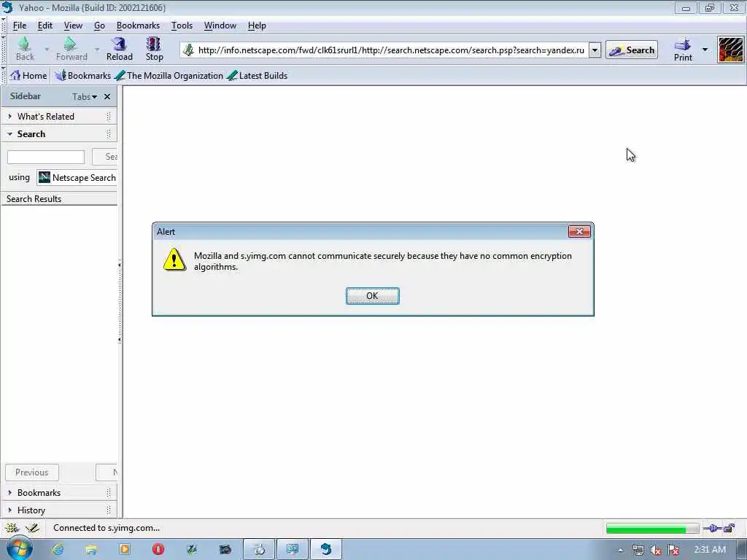The image size is (747, 560).
Task: Open Bookmarks in the personal toolbar
Action: (x=83, y=75)
